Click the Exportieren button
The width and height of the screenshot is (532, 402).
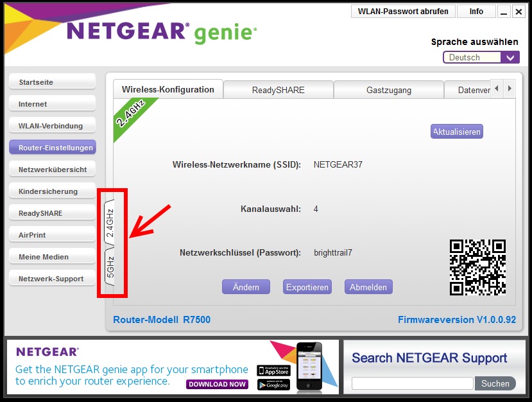(x=307, y=287)
